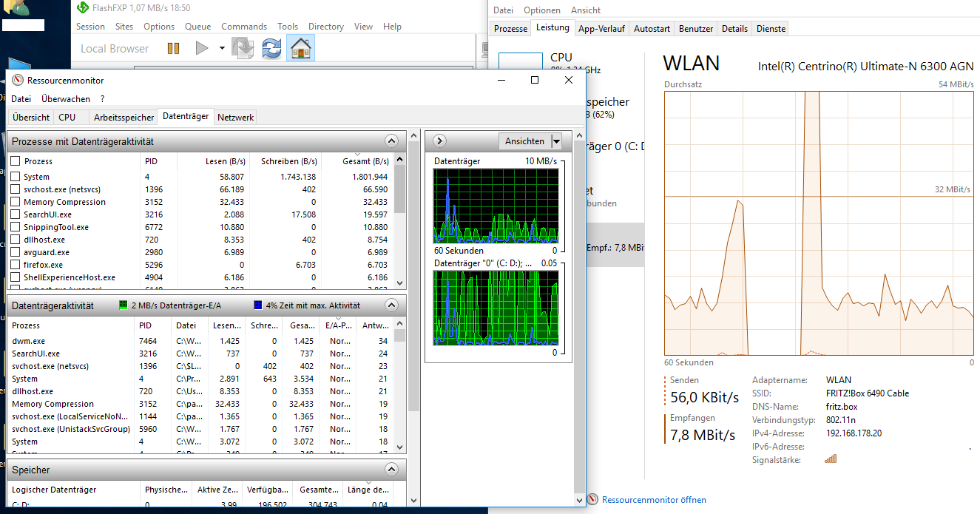Click the 'FRITZ!Box 6490 Cable' SSID value
This screenshot has width=980, height=514.
(x=868, y=393)
